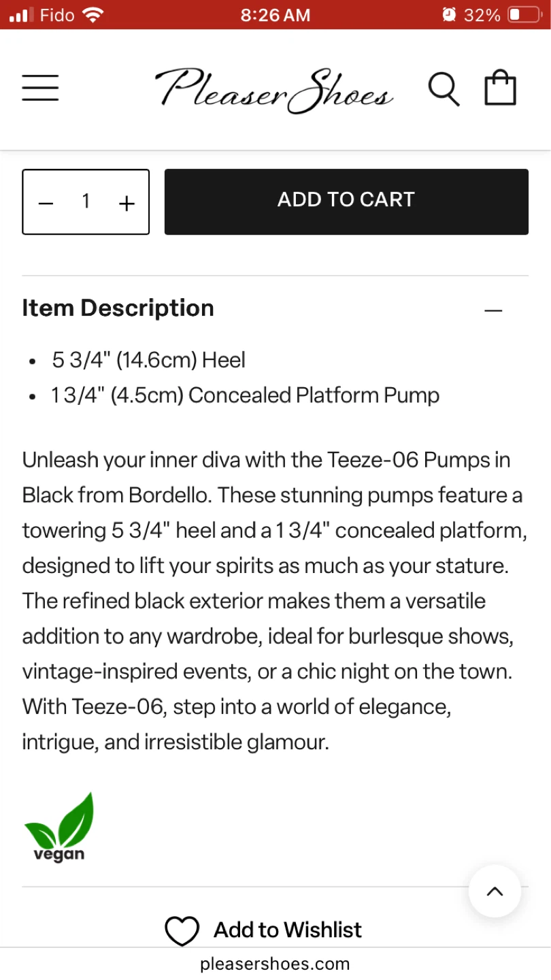Click the Pleaser Shoes logo
551x980 pixels.
click(x=274, y=90)
